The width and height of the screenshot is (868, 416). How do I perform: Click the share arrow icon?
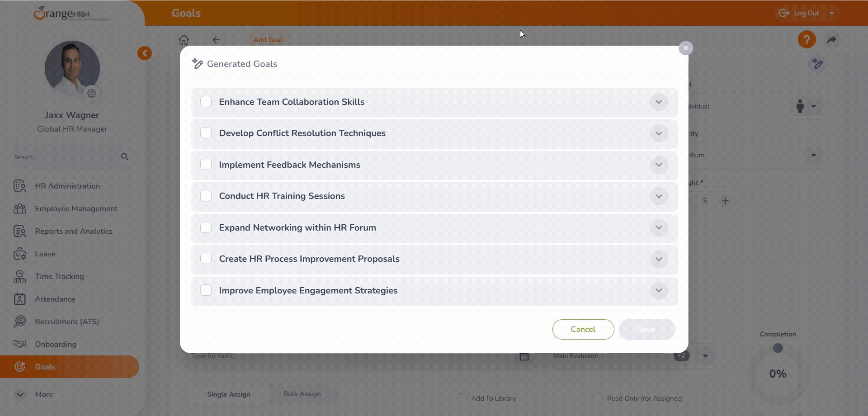pyautogui.click(x=831, y=40)
